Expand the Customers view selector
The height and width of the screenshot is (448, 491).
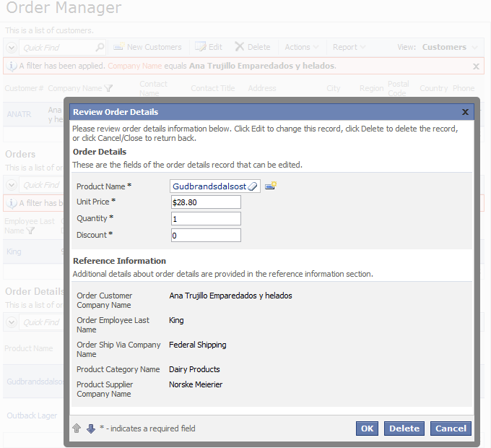[x=449, y=47]
